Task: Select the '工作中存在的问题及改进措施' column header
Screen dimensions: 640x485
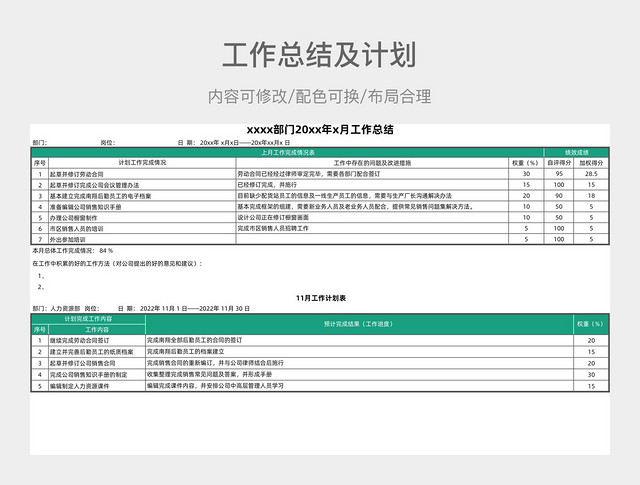Action: click(372, 163)
